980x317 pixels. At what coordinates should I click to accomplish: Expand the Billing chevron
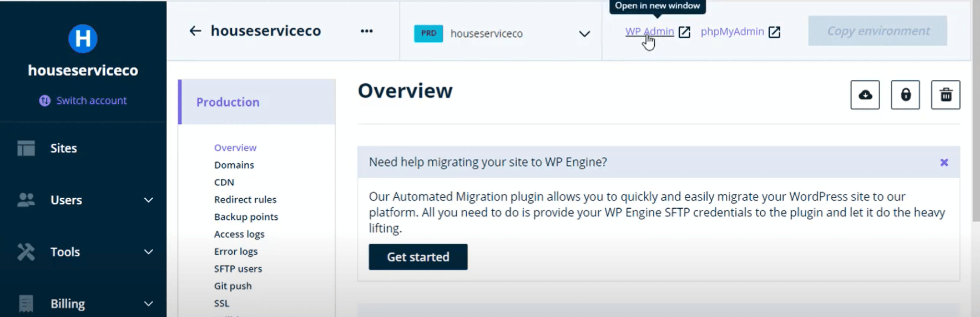click(149, 304)
